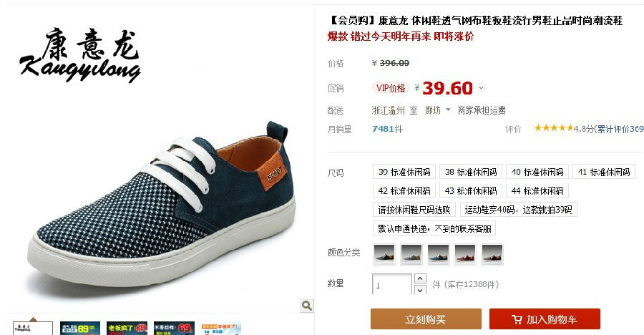The image size is (644, 335).
Task: Select the 老板疯了 promo thumbnail
Action: click(x=127, y=328)
